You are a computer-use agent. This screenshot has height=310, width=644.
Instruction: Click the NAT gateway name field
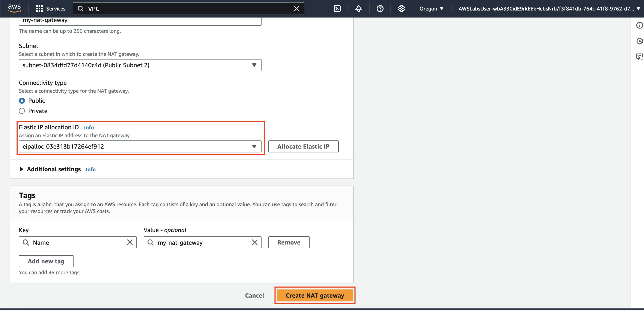click(140, 21)
